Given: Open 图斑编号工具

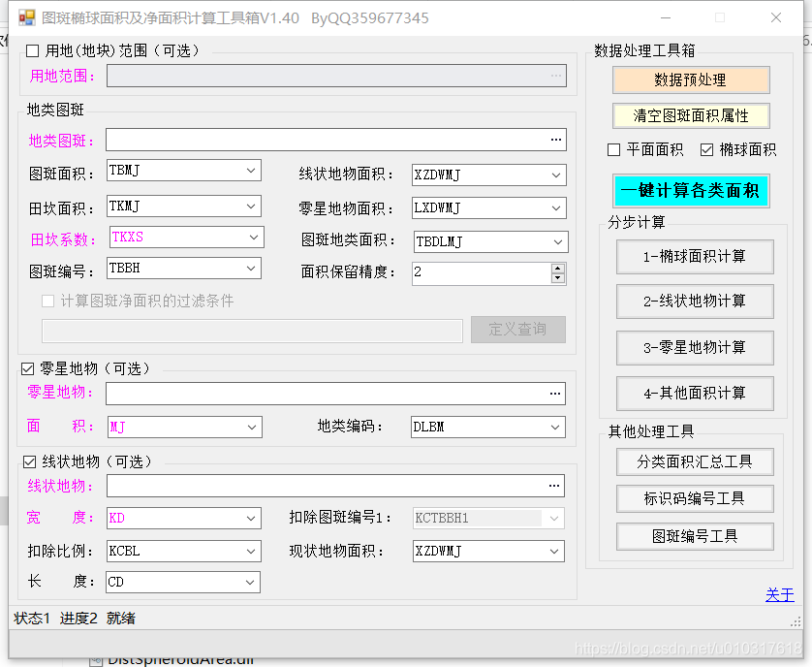Looking at the screenshot, I should [695, 536].
